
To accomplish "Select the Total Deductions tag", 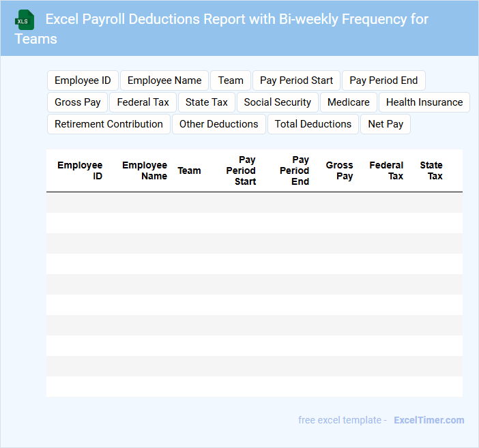I will point(313,124).
